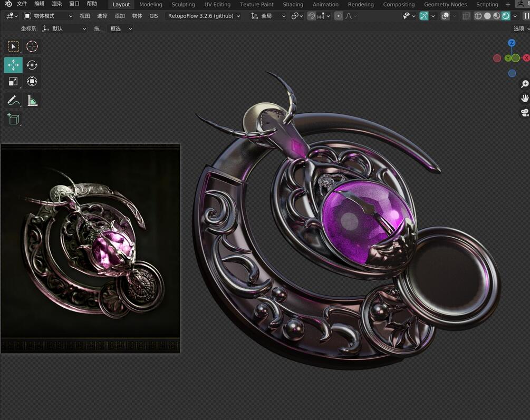Open the GIS menu
The width and height of the screenshot is (530, 420).
pyautogui.click(x=154, y=16)
